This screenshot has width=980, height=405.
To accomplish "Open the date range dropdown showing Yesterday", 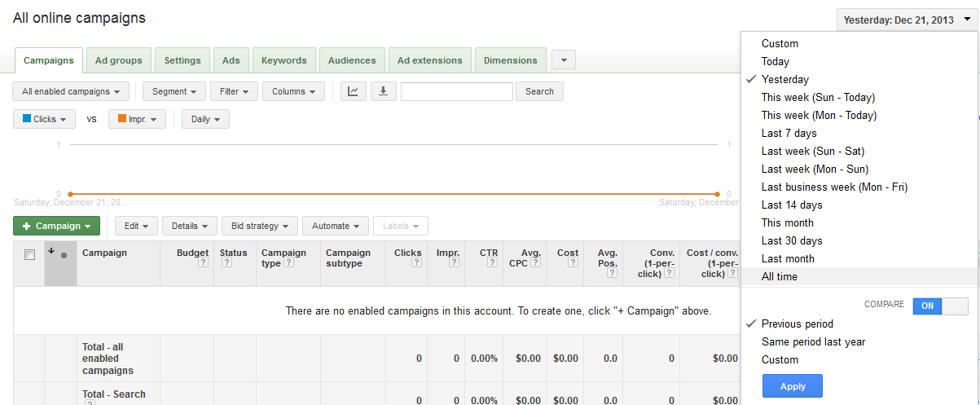I will coord(904,20).
